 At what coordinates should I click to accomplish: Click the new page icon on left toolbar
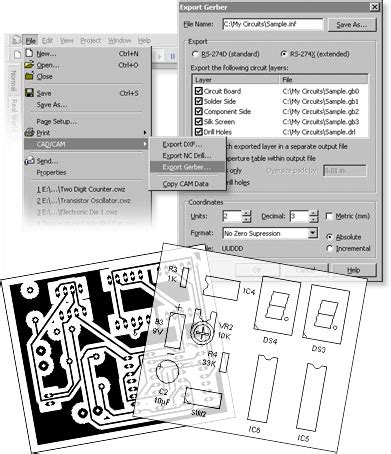click(x=17, y=54)
